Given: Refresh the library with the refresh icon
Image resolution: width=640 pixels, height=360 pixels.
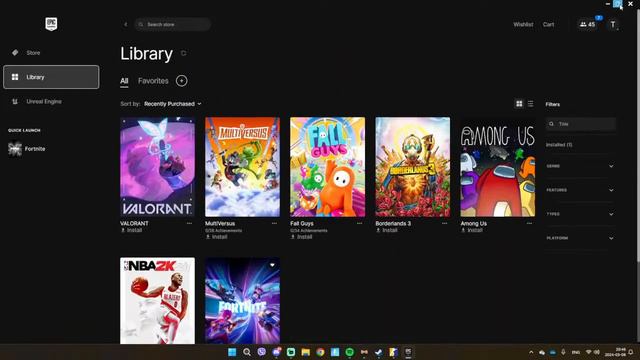Looking at the screenshot, I should point(184,53).
